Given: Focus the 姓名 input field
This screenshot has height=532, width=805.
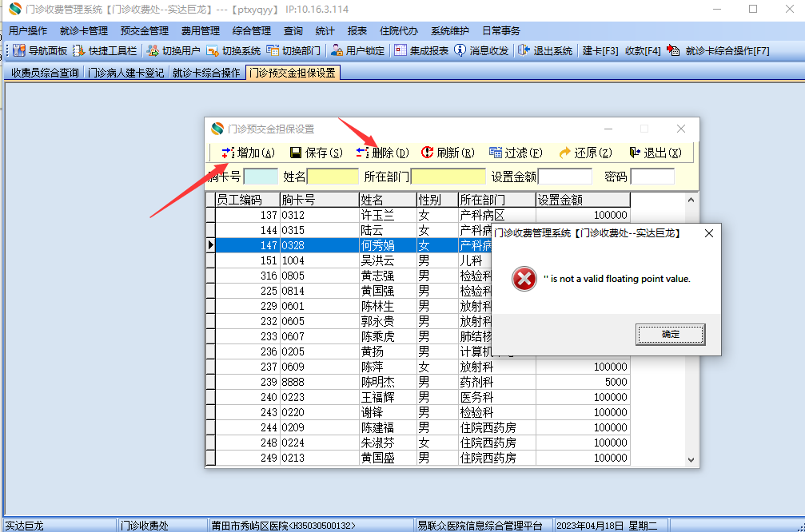Looking at the screenshot, I should click(333, 177).
